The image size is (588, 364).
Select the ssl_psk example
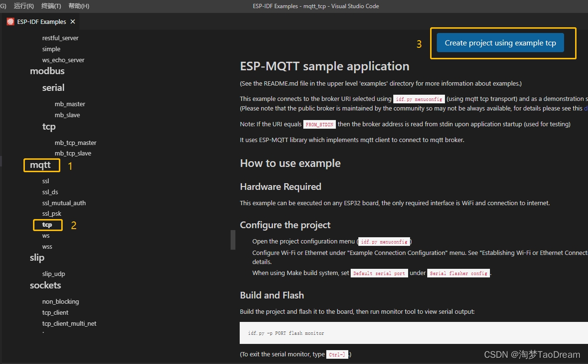point(52,213)
